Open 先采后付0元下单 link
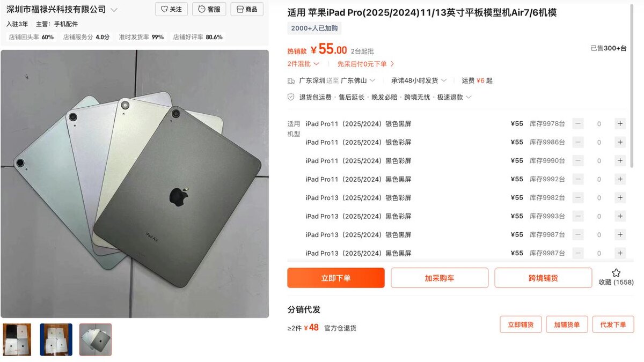Image resolution: width=644 pixels, height=362 pixels. [x=365, y=64]
